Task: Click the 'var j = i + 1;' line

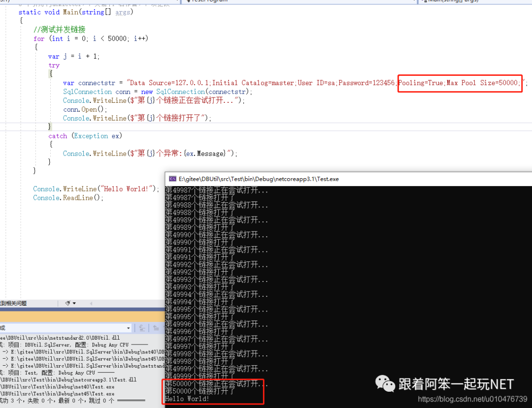Action: pos(74,56)
